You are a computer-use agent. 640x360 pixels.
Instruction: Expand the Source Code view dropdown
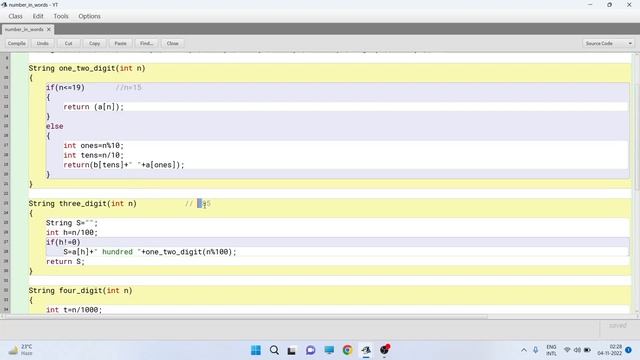point(608,43)
